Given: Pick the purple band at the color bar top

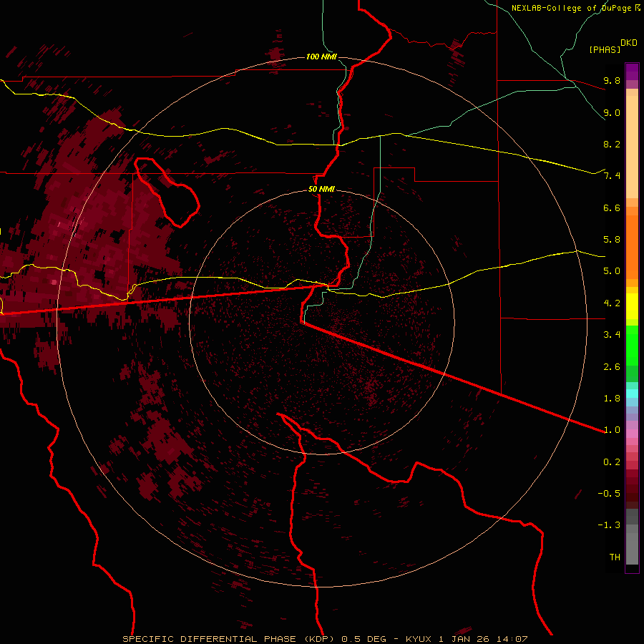Looking at the screenshot, I should click(x=632, y=72).
